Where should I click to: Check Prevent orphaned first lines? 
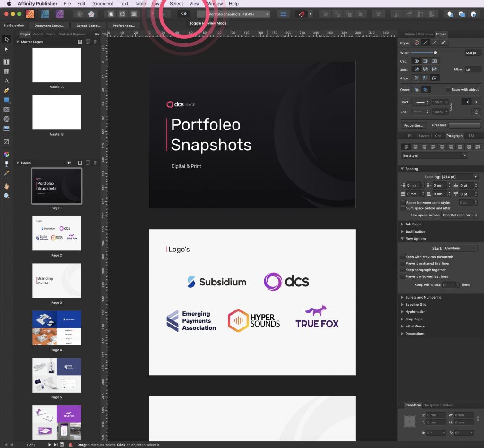coord(403,263)
